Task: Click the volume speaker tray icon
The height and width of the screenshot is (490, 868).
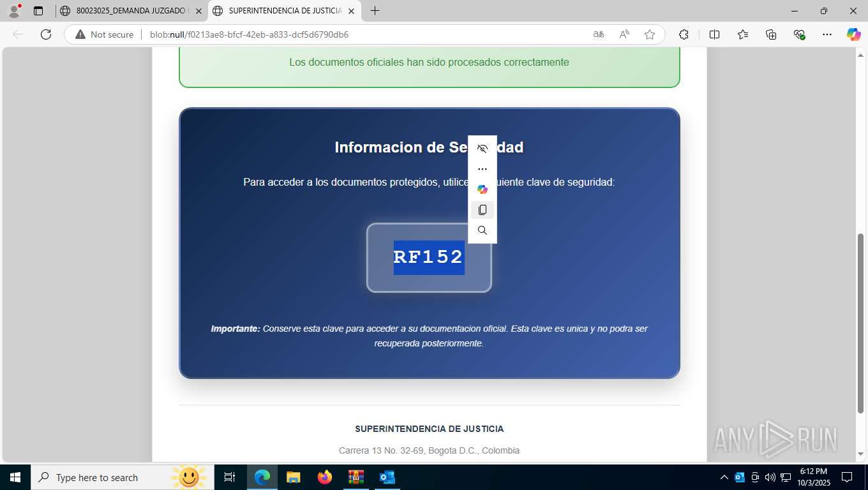Action: point(770,477)
